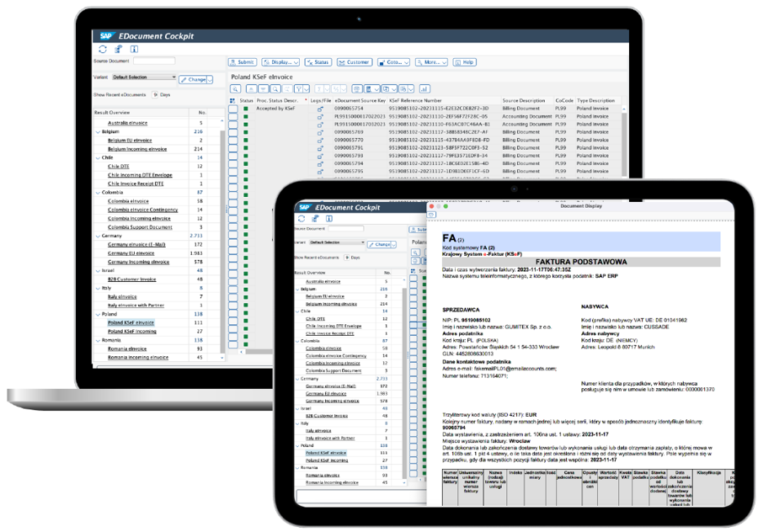
Task: Click the select-all icon in tablet grid header
Action: point(414,271)
